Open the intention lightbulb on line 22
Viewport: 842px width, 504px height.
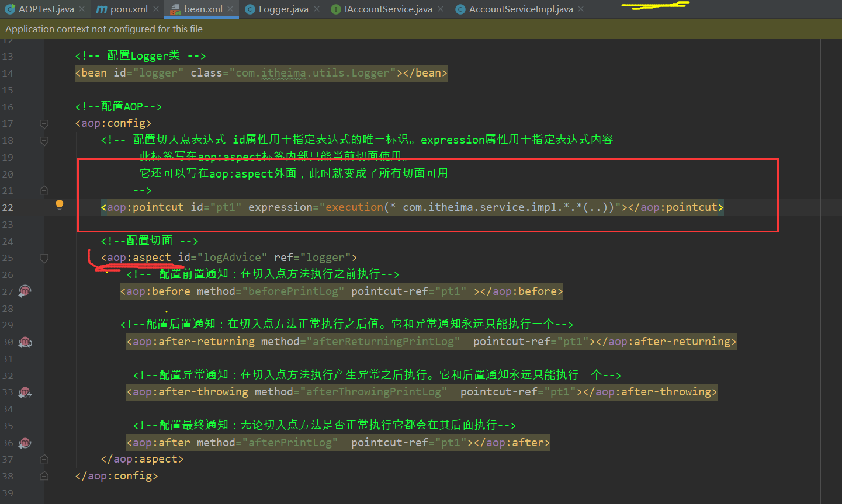click(x=59, y=205)
